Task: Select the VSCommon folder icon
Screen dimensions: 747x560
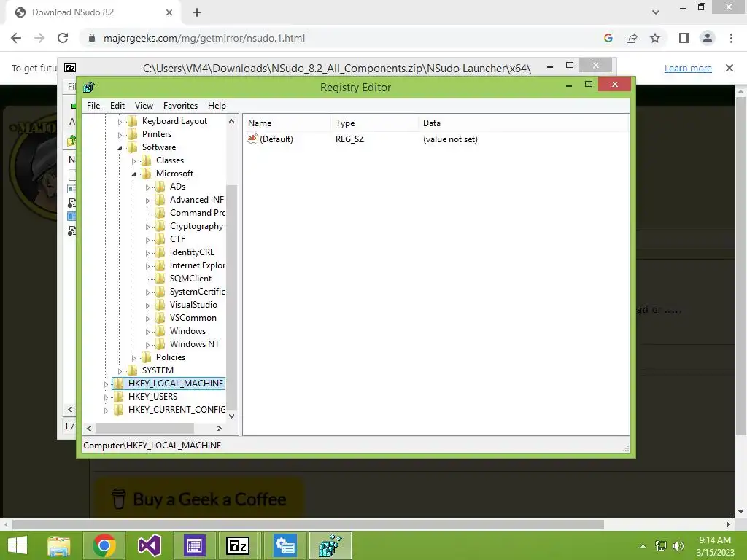Action: [x=160, y=318]
